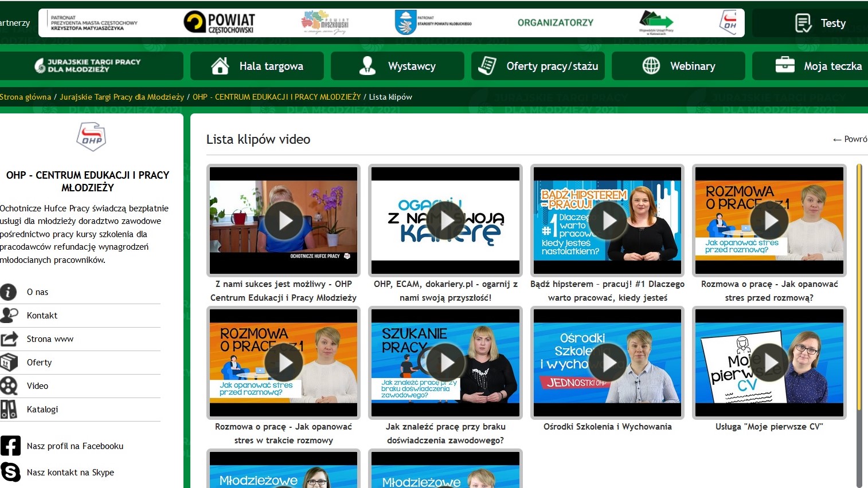The image size is (868, 488).
Task: Click the box icon beside Oferty
Action: click(9, 363)
